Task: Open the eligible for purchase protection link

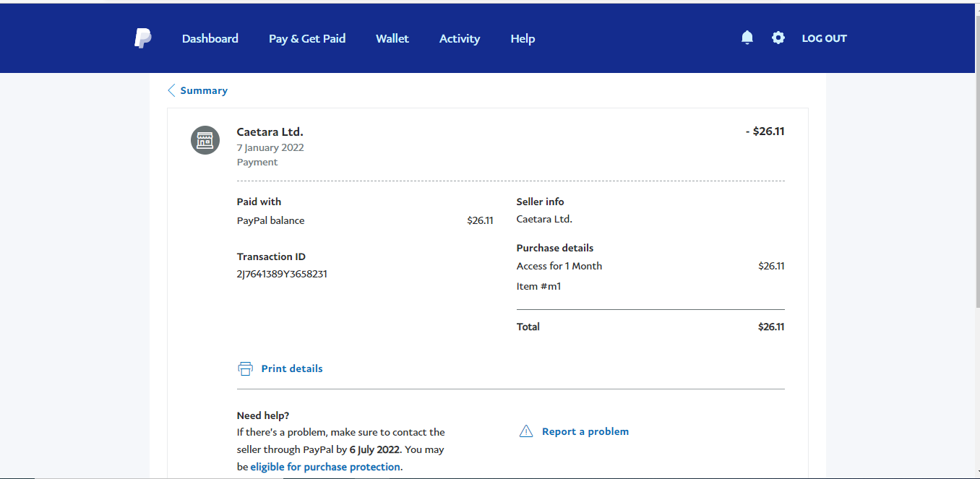Action: pyautogui.click(x=325, y=467)
